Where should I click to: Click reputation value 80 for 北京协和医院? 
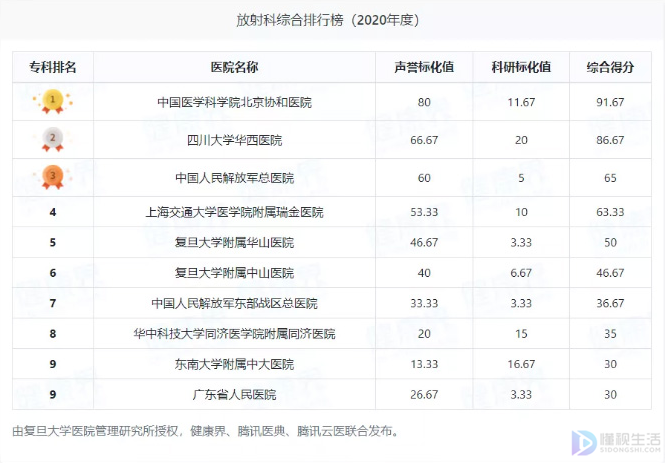pyautogui.click(x=424, y=102)
